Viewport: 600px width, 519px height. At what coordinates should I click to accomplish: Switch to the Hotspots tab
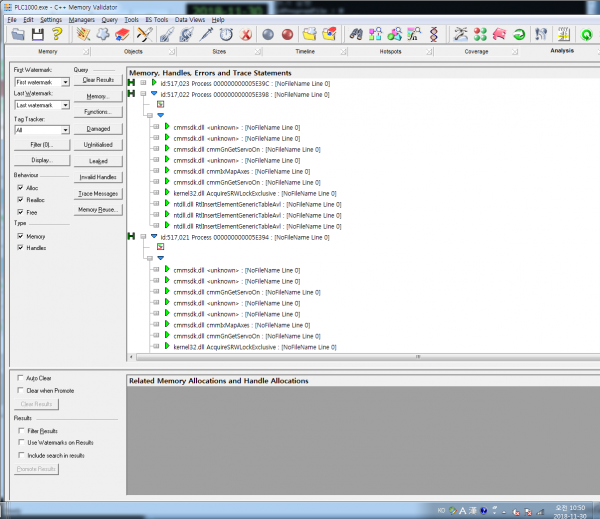390,51
